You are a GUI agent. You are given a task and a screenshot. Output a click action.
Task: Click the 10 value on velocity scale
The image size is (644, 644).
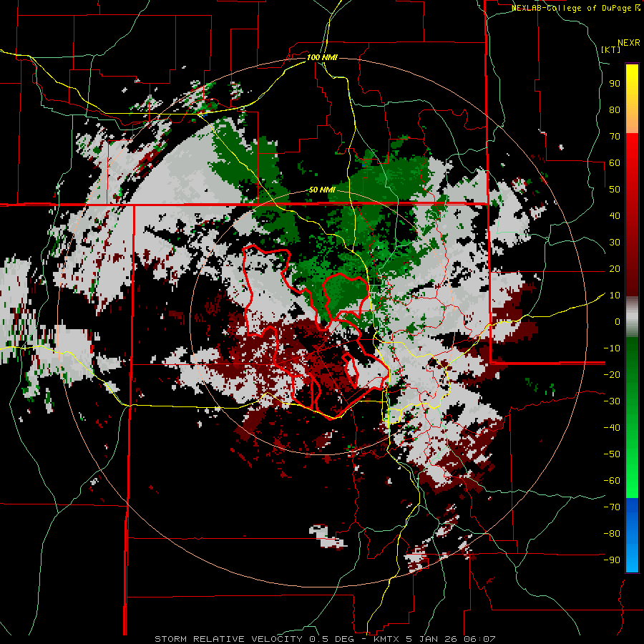click(615, 296)
